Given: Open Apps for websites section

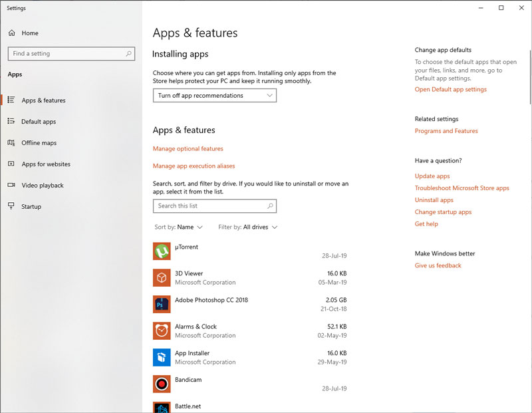Looking at the screenshot, I should [46, 164].
